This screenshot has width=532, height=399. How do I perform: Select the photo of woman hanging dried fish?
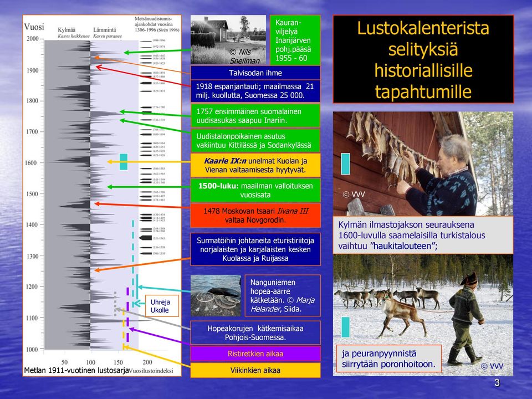[x=423, y=164]
